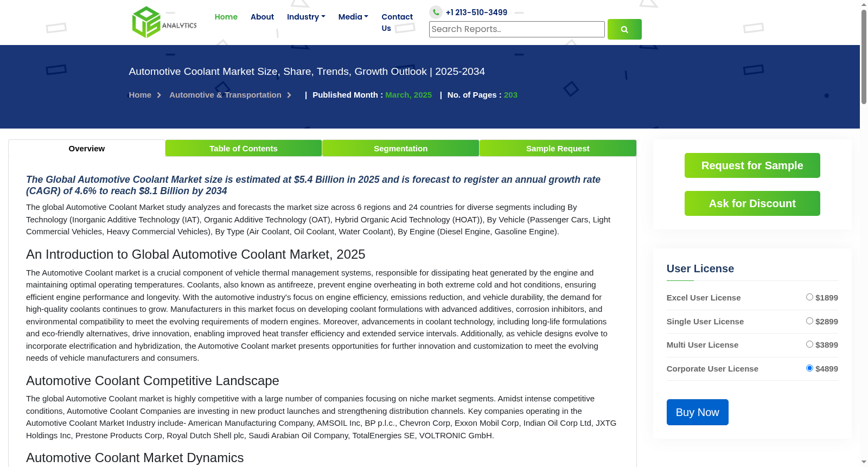Click the Corporate User License label

coord(712,369)
